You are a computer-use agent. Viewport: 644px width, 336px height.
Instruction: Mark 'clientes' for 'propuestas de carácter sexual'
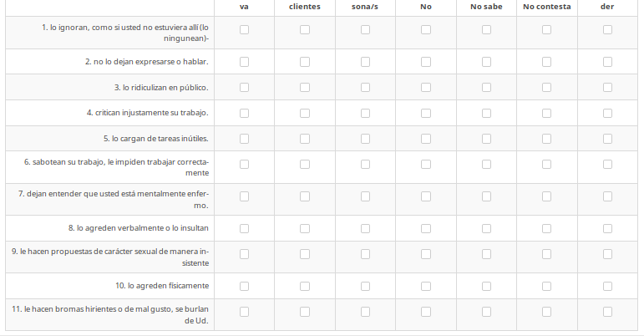pos(305,254)
